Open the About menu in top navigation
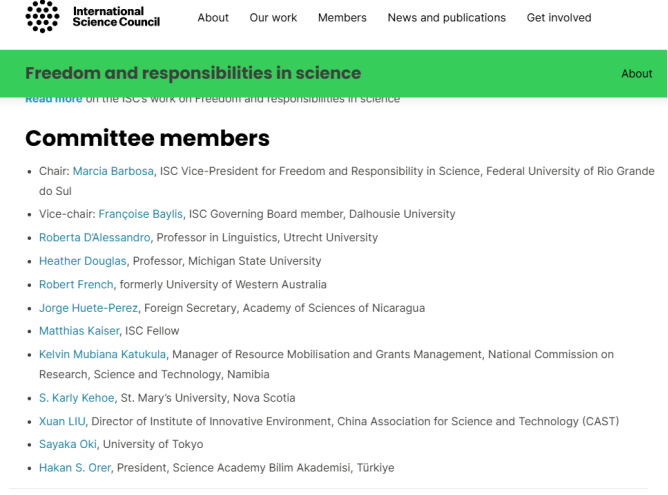Viewport: 668px width, 495px height. tap(213, 18)
